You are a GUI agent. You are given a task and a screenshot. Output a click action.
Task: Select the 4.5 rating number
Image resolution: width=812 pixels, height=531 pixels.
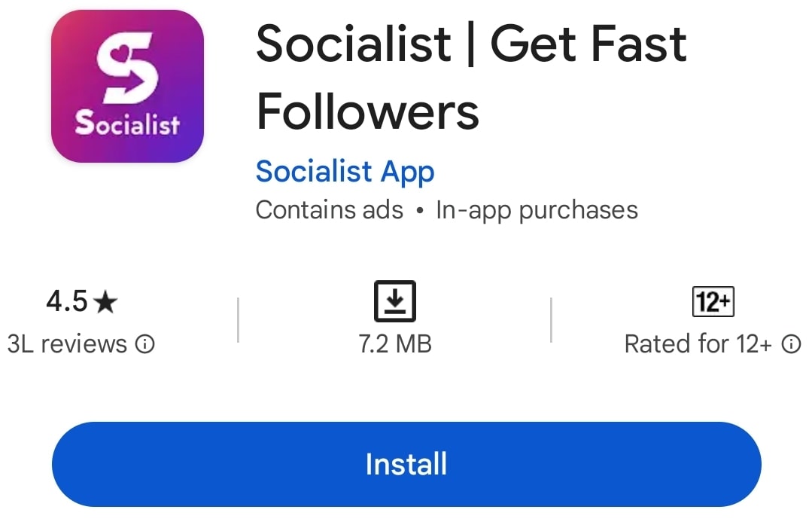(x=67, y=301)
